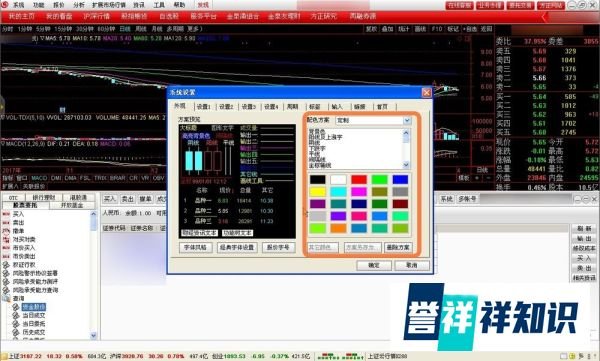Viewport: 600px width, 361px height.
Task: Open 经典字体设置 button
Action: (x=237, y=247)
